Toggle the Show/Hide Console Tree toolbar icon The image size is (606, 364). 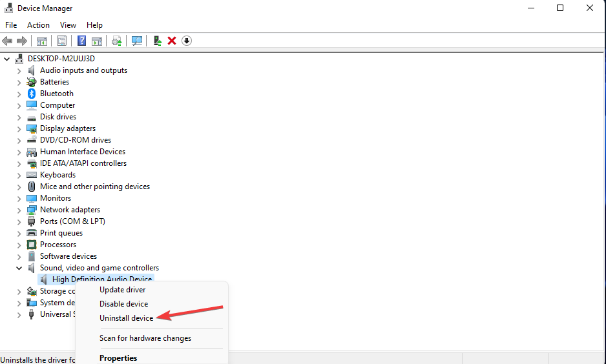point(42,41)
